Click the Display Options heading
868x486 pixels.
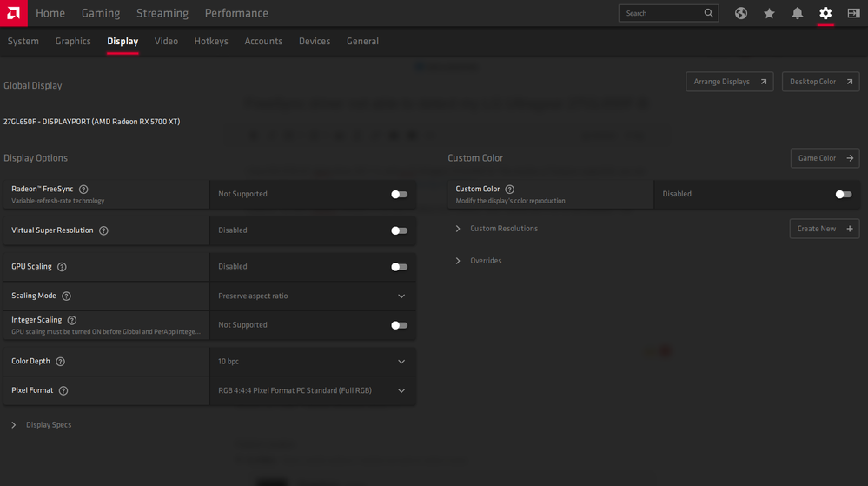(x=36, y=158)
